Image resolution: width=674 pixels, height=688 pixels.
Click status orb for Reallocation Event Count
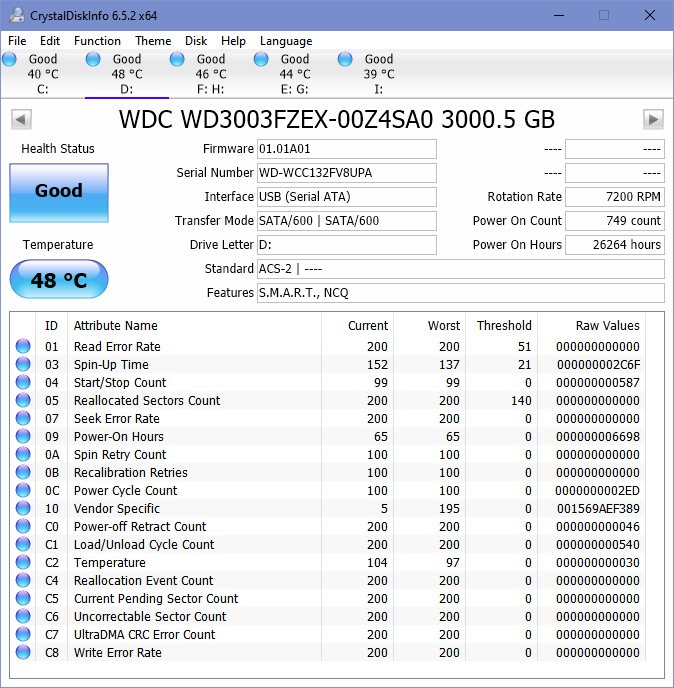tap(23, 580)
